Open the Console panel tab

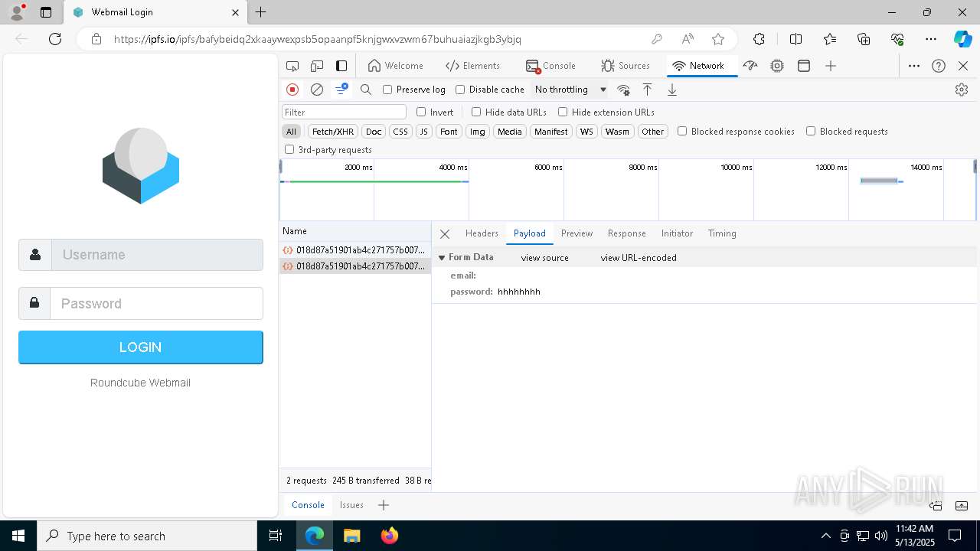[550, 66]
